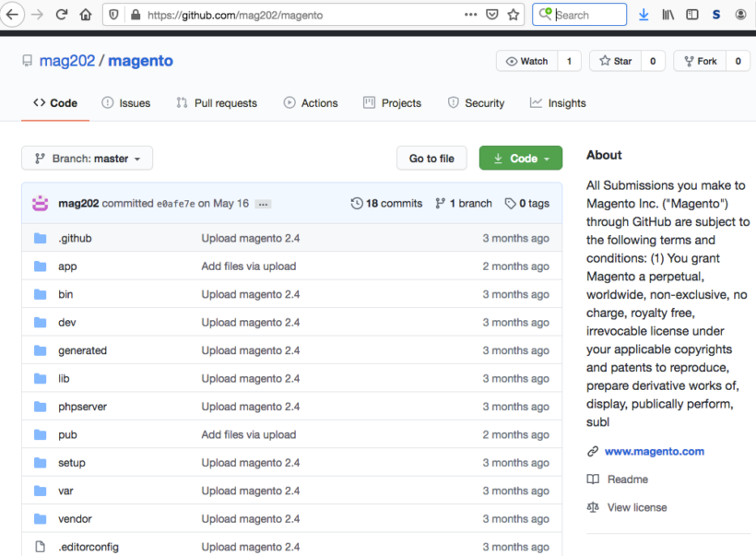Visit the www.magento.com link
Screen dimensions: 756x556
click(654, 451)
